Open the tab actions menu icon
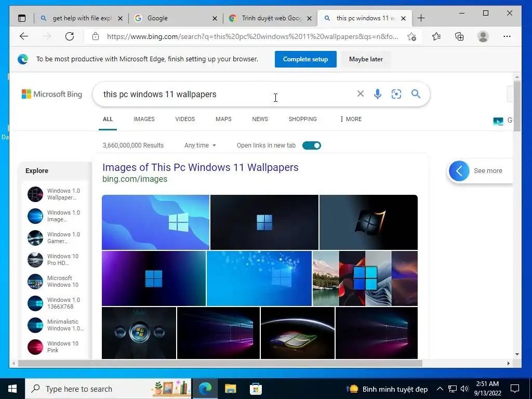Image resolution: width=532 pixels, height=399 pixels. [x=22, y=18]
